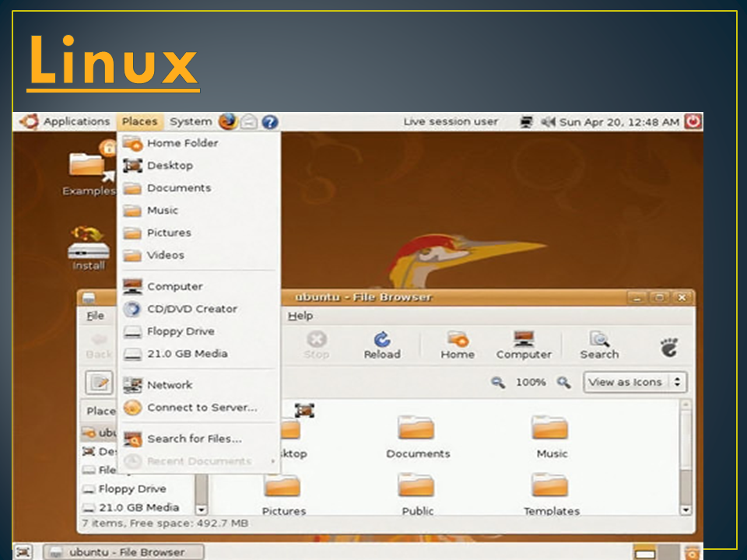Expand Recent Documents submenu
This screenshot has height=560, width=747.
coord(198,461)
